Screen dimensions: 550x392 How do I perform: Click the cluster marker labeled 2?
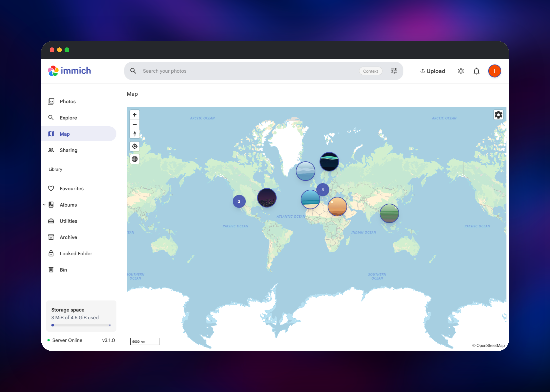coord(239,201)
